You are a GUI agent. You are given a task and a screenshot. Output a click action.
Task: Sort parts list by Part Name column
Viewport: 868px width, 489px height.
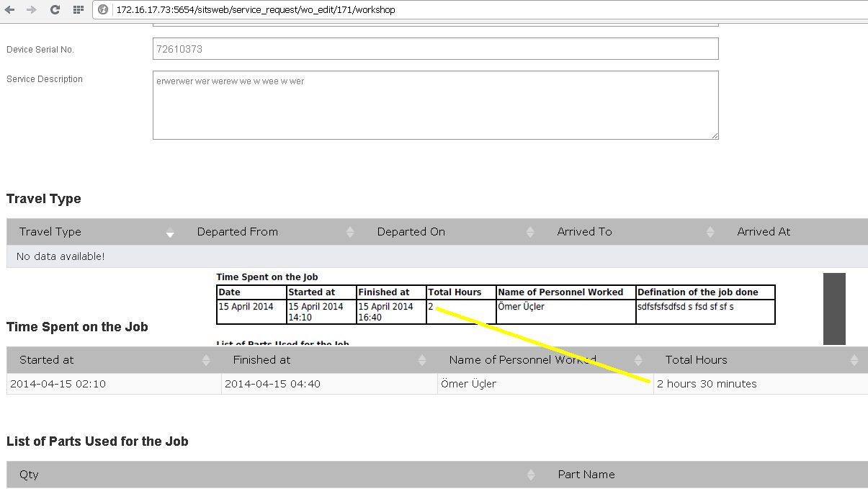pos(706,475)
